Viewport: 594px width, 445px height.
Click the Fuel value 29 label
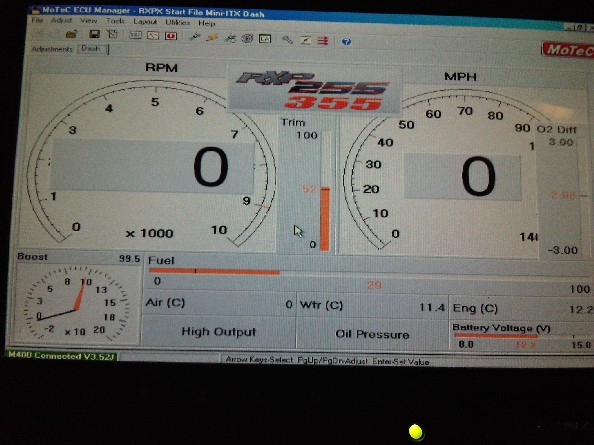coord(374,285)
